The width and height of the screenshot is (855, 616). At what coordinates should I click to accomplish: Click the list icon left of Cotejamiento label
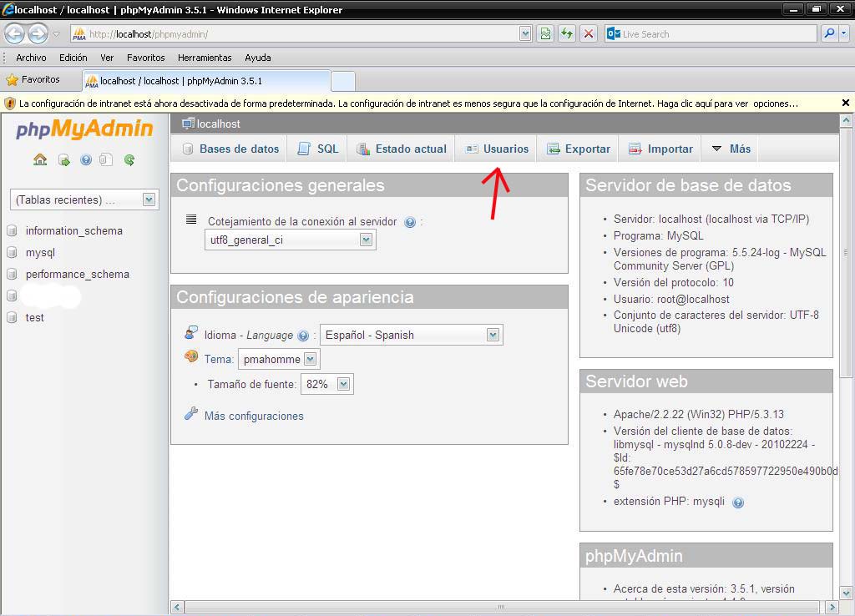[191, 220]
